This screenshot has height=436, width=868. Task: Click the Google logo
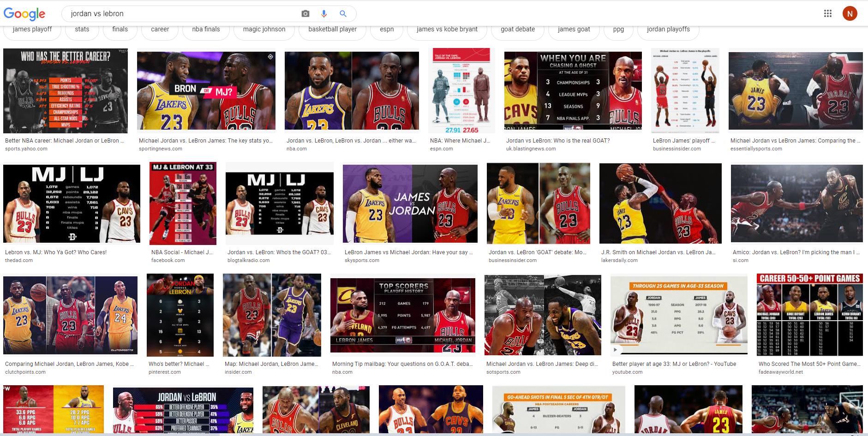tap(24, 14)
